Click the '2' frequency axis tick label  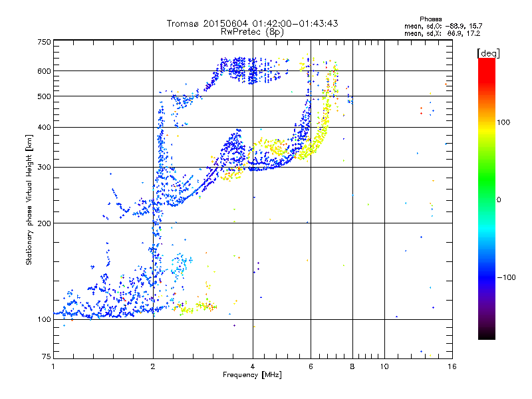click(153, 366)
